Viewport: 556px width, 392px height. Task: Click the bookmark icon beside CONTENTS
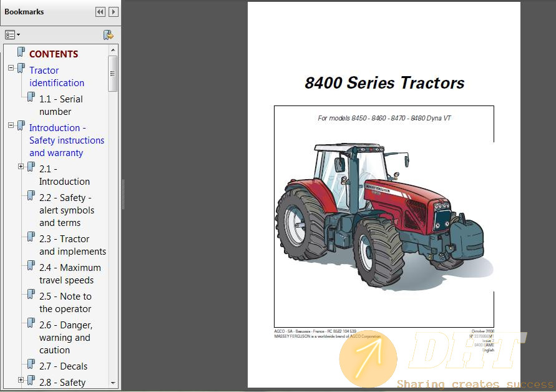pyautogui.click(x=21, y=52)
